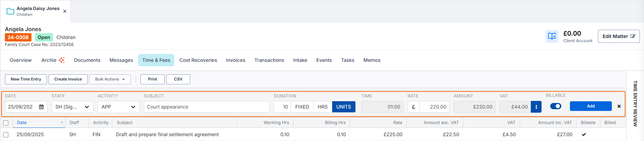Select the 25/09/2025 time entry checkbox
Viewport: 644px width, 141px height.
[x=6, y=135]
